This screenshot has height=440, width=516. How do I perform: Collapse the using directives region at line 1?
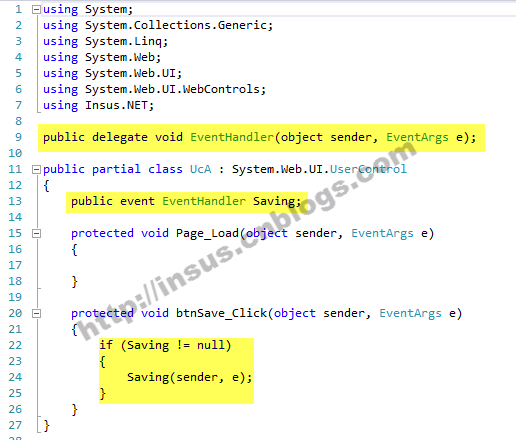tap(36, 10)
